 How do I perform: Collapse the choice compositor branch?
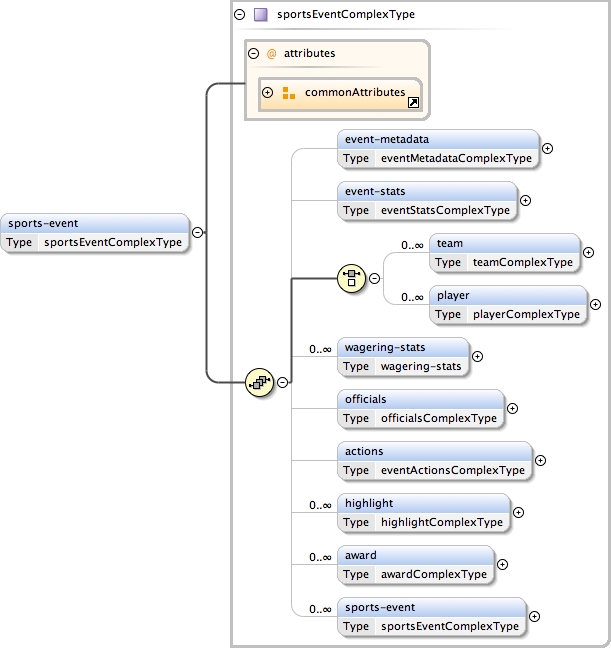pyautogui.click(x=375, y=278)
